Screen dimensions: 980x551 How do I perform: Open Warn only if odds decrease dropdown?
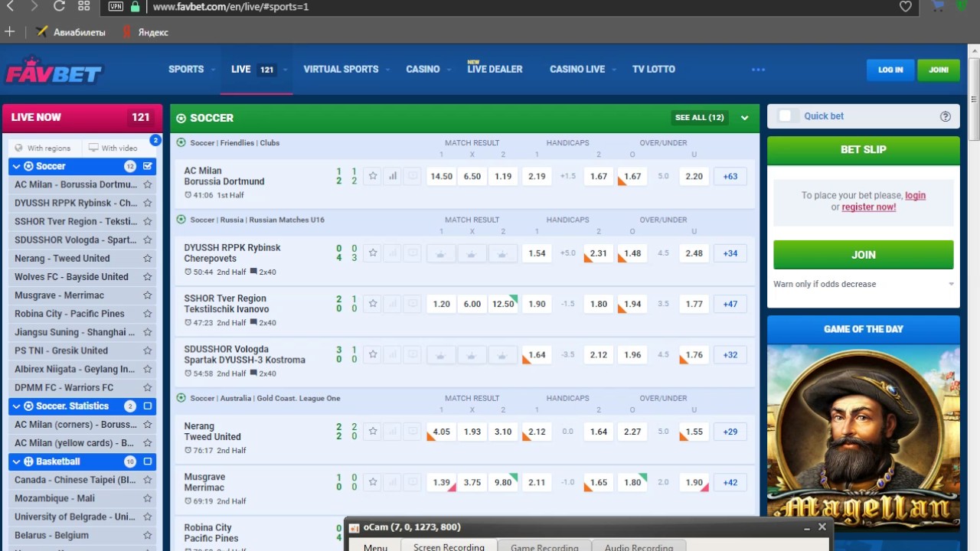click(864, 284)
